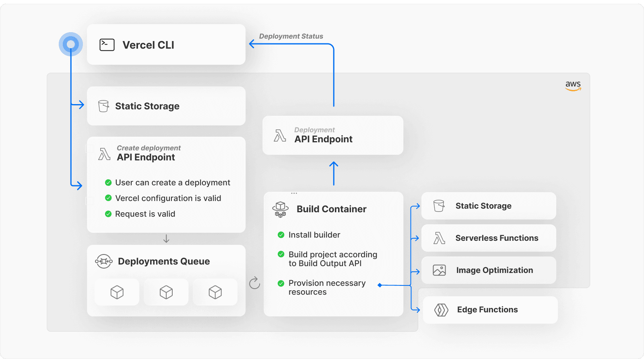Screen dimensions: 644x359
Task: Click the Image Optimization picture icon
Action: pyautogui.click(x=439, y=270)
